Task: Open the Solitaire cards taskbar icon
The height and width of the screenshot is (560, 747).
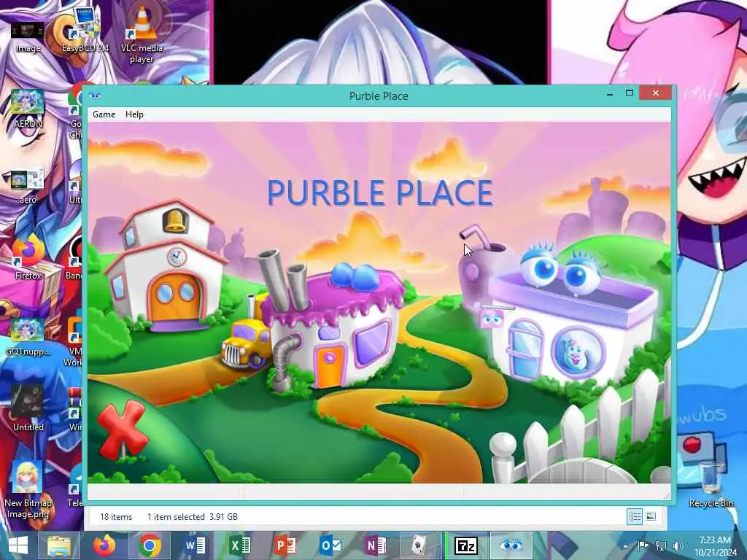Action: coord(421,545)
